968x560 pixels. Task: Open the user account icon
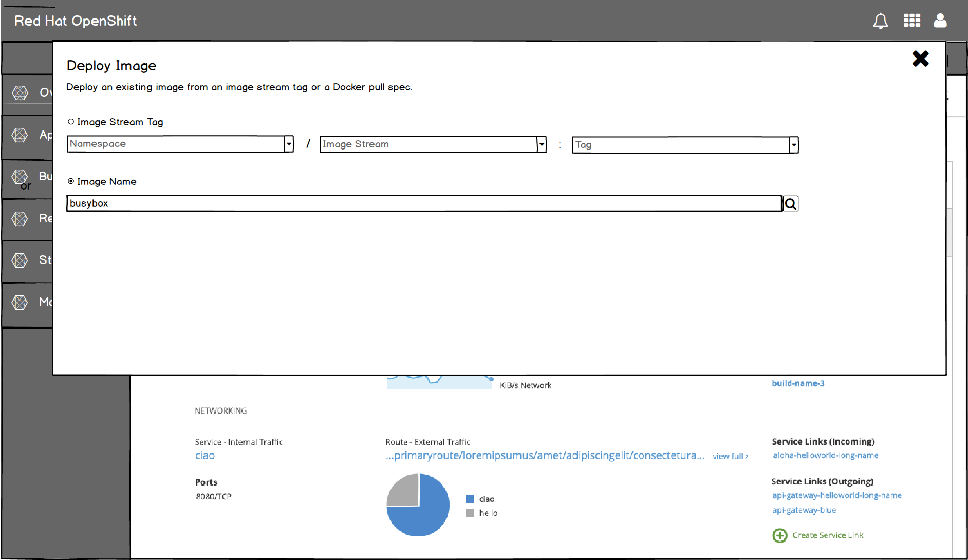coord(940,21)
